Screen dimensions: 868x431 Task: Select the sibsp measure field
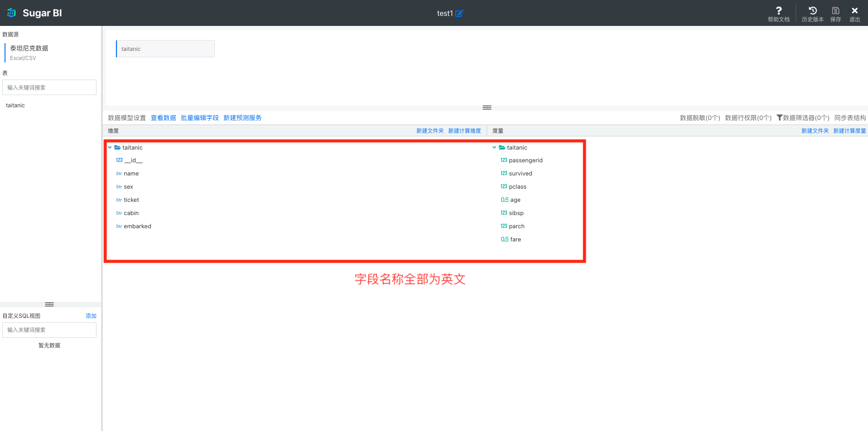pos(516,213)
